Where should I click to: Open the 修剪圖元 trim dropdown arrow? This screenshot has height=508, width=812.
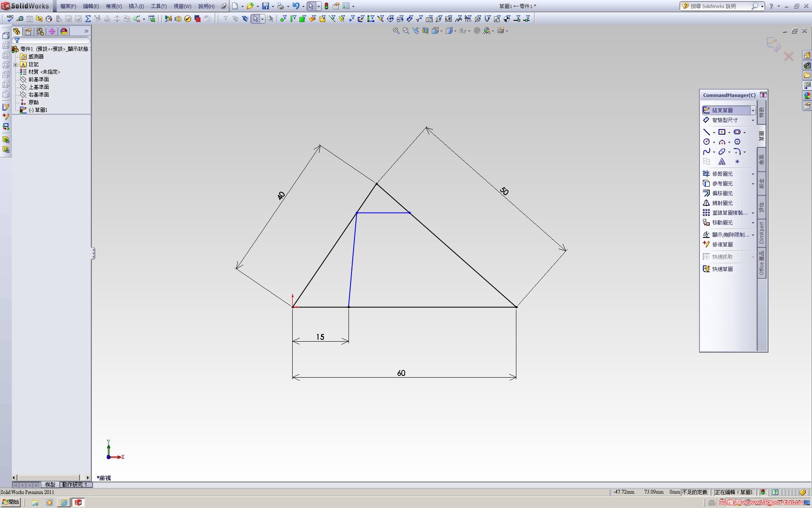(753, 174)
